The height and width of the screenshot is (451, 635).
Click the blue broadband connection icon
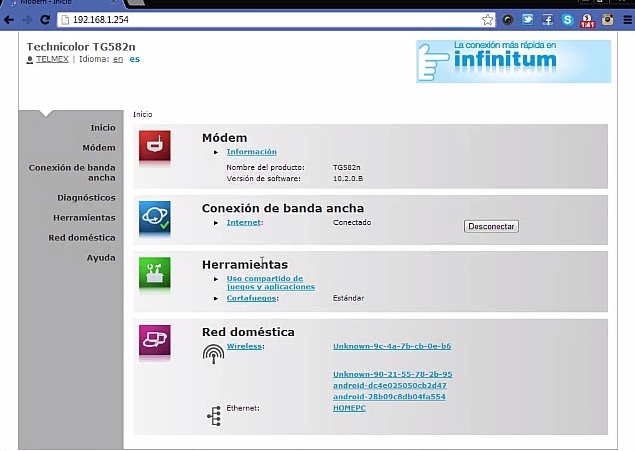click(x=154, y=218)
